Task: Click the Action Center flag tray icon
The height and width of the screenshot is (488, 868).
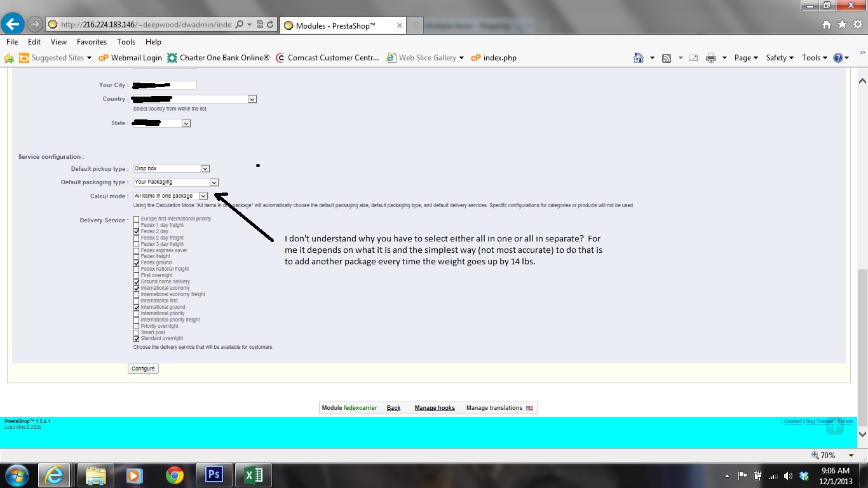Action: (742, 476)
